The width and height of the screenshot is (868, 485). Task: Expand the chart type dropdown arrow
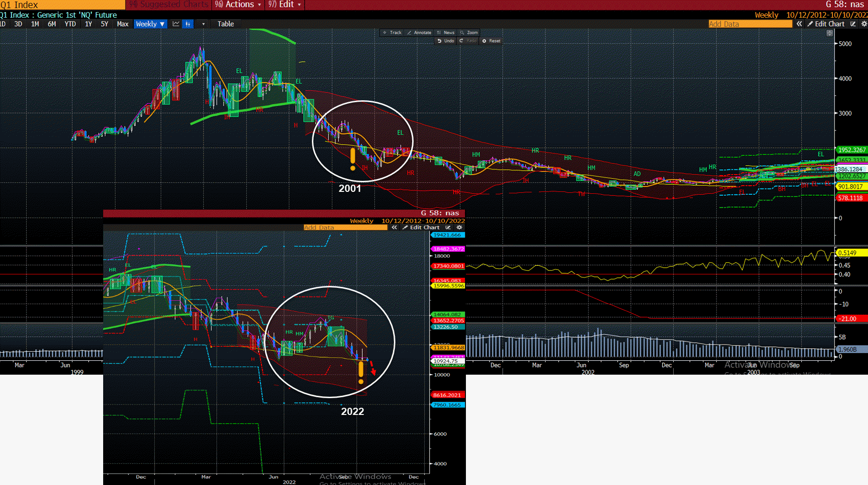(x=203, y=24)
